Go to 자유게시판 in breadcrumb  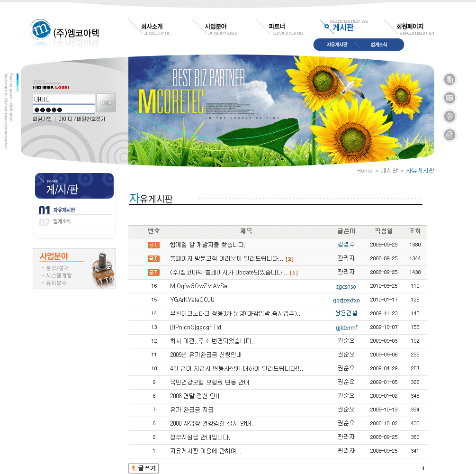420,171
